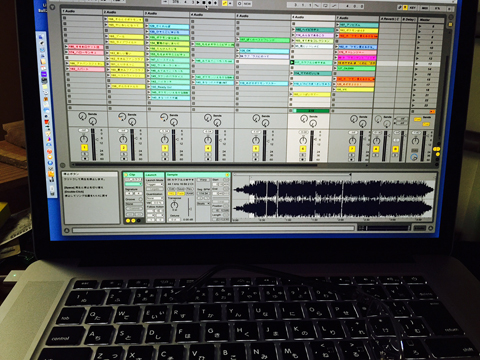Switch to Arrangement view using top-right selector
This screenshot has width=480, height=360.
451,17
